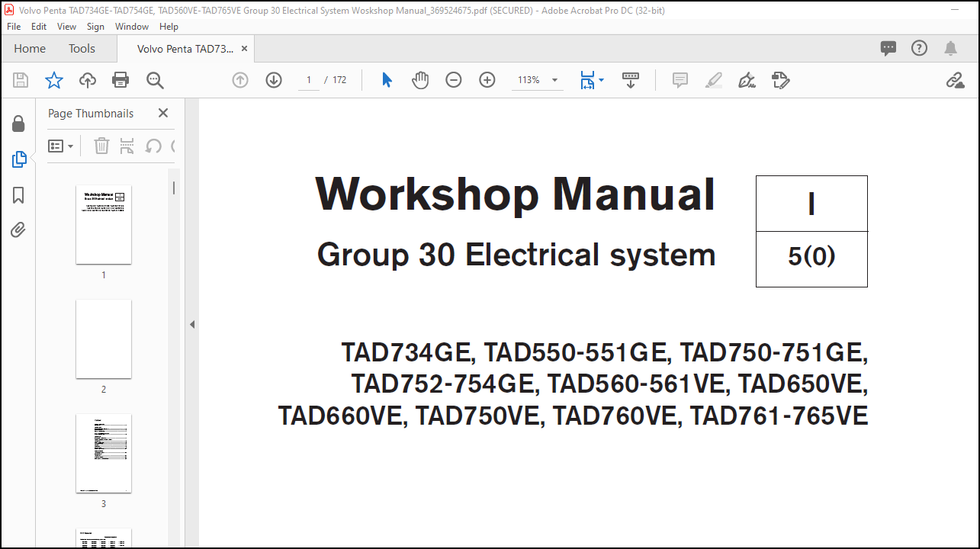
Task: Share link to file icon
Action: [955, 80]
